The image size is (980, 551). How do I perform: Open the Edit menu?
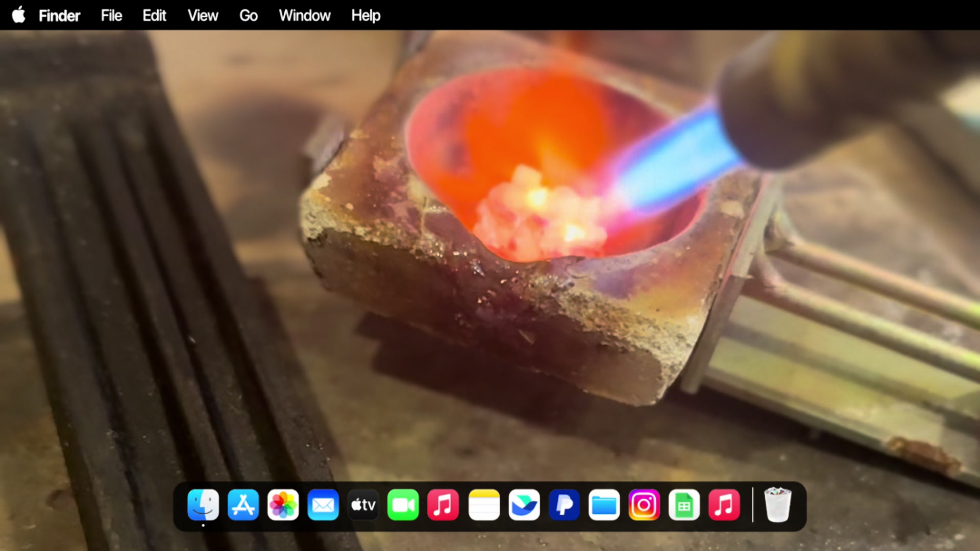point(154,15)
